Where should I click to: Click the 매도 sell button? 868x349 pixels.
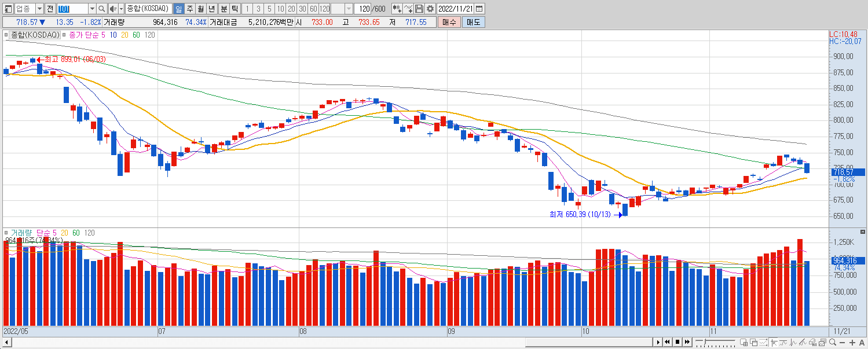pos(474,22)
